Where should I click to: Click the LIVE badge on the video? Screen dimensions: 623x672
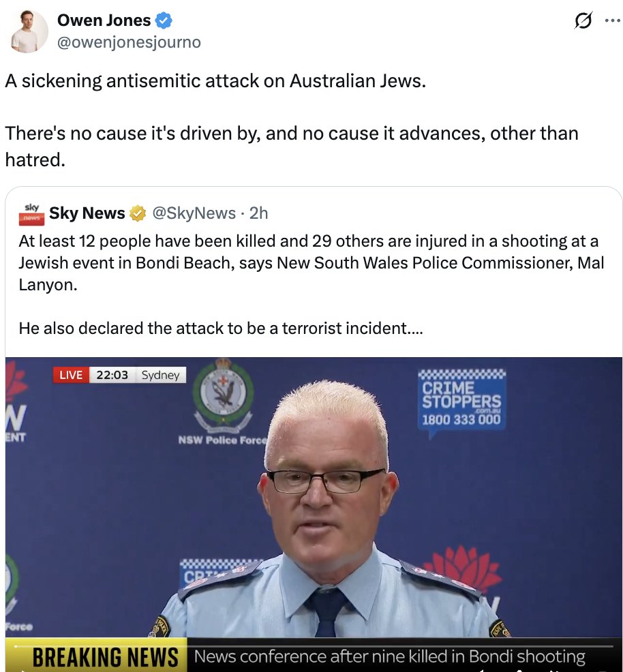71,375
